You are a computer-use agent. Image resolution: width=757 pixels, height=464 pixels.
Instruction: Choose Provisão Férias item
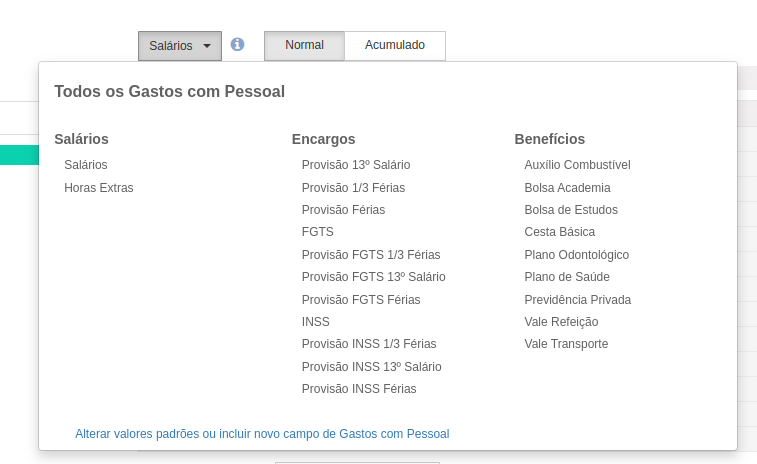point(343,210)
